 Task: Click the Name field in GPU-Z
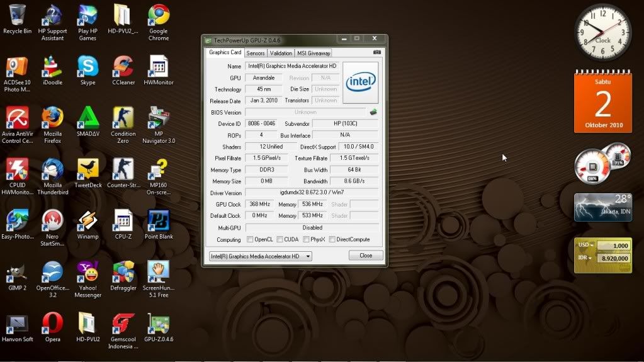[292, 65]
